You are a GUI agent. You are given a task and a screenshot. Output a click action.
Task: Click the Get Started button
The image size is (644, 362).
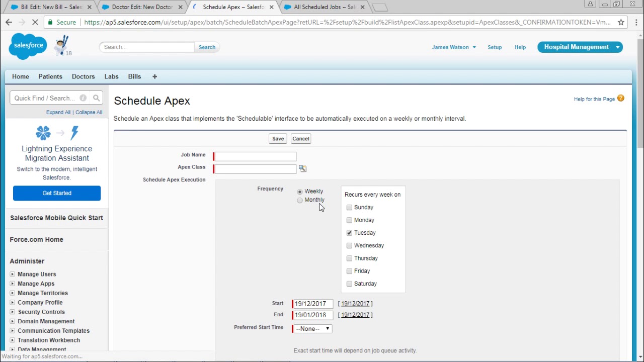[57, 193]
